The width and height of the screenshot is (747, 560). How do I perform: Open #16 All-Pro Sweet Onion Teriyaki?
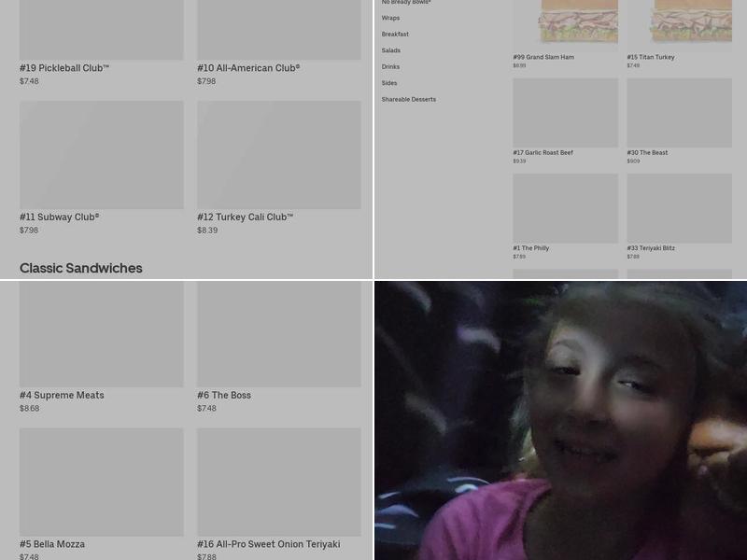coord(278,482)
